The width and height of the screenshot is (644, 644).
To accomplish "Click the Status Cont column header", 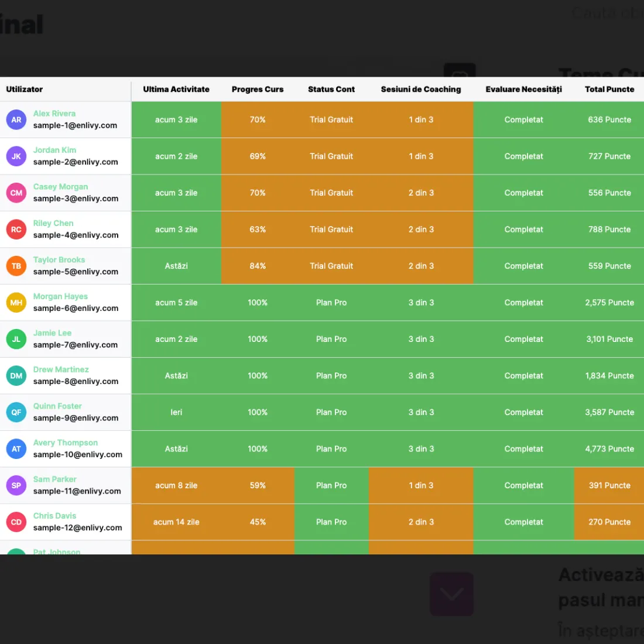I will tap(331, 89).
